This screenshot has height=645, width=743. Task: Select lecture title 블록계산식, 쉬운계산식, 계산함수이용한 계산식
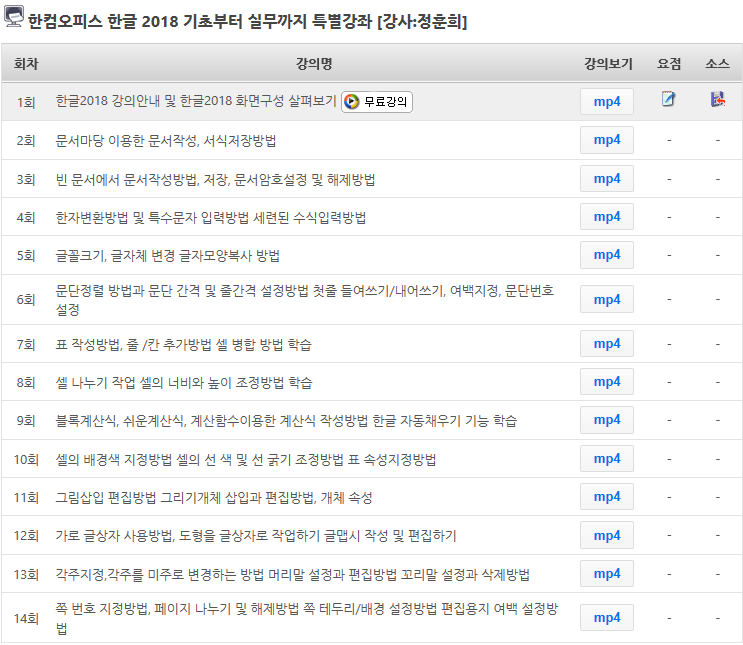tap(188, 421)
